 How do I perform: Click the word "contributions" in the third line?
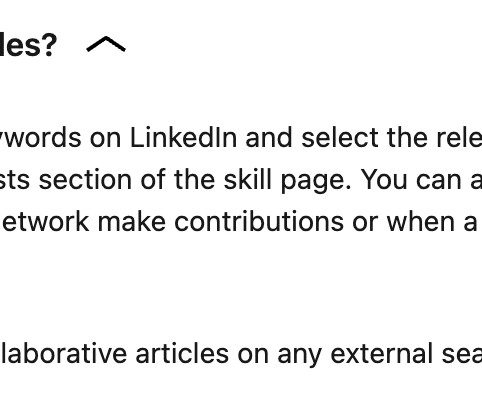259,222
